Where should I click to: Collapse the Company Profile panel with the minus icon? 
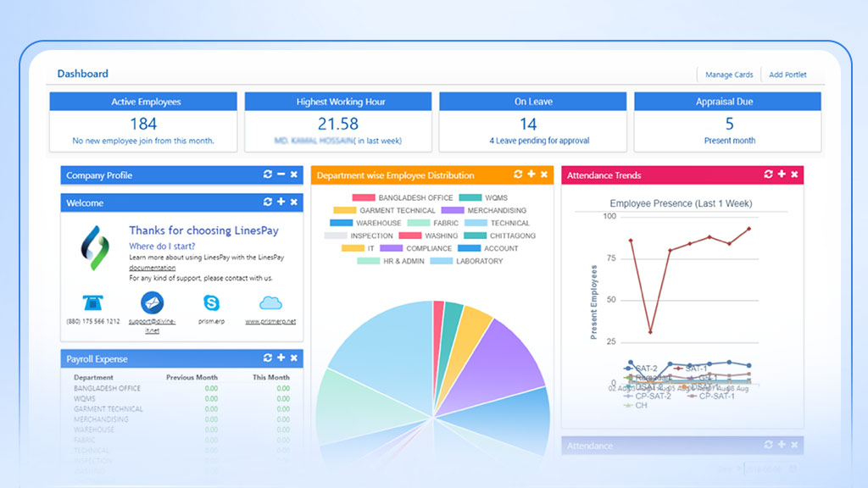coord(281,175)
